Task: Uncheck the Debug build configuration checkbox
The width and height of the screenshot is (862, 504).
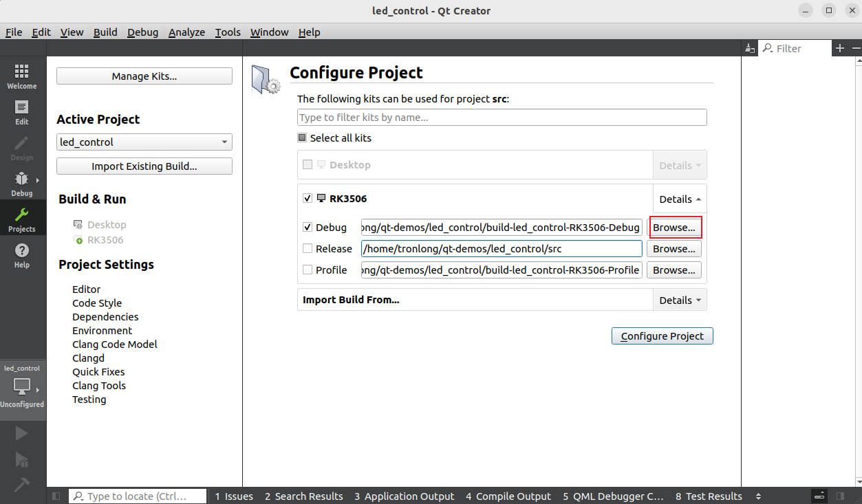Action: 308,228
